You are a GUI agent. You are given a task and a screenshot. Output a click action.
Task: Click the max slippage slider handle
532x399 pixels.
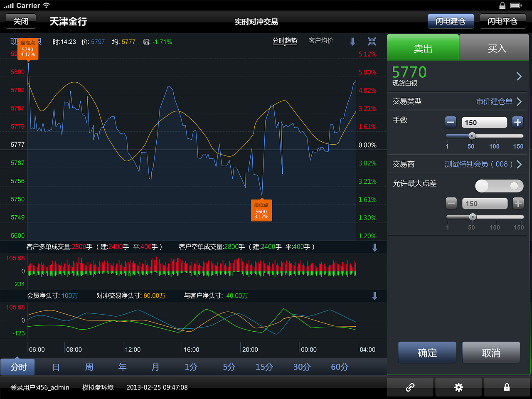tap(473, 217)
